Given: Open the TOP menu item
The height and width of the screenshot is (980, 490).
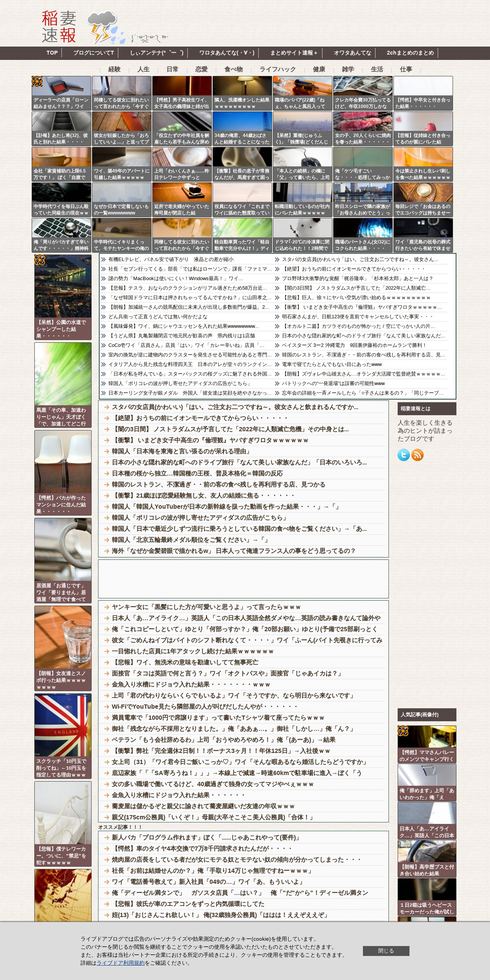Looking at the screenshot, I should pyautogui.click(x=52, y=53).
